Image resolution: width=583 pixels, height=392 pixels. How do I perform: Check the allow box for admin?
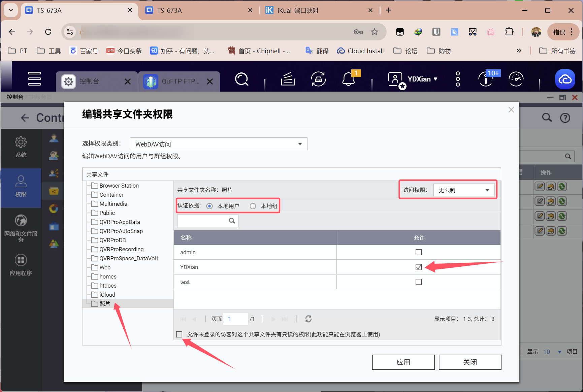click(x=418, y=252)
